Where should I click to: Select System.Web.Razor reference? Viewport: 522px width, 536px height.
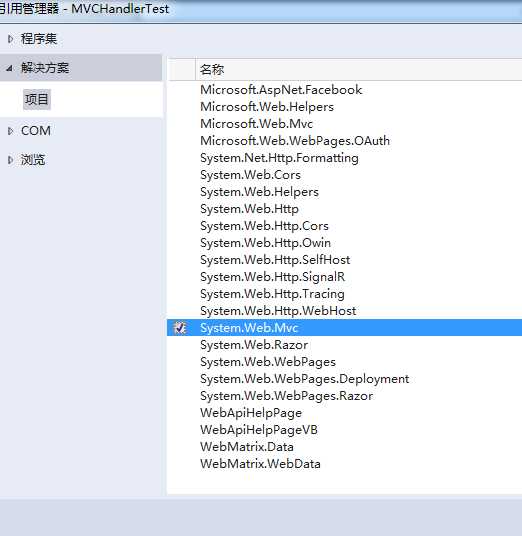[254, 345]
